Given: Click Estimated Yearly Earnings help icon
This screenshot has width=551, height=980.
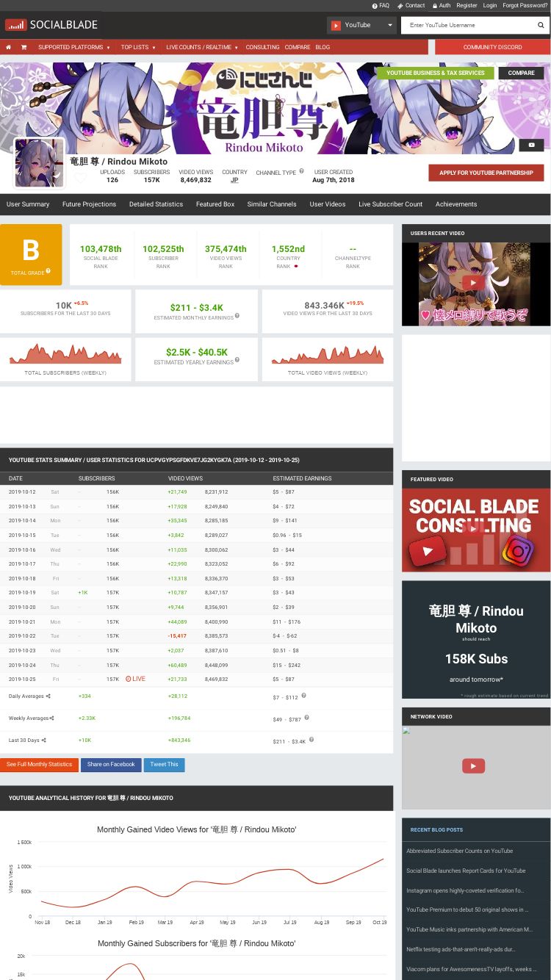Looking at the screenshot, I should [x=237, y=360].
